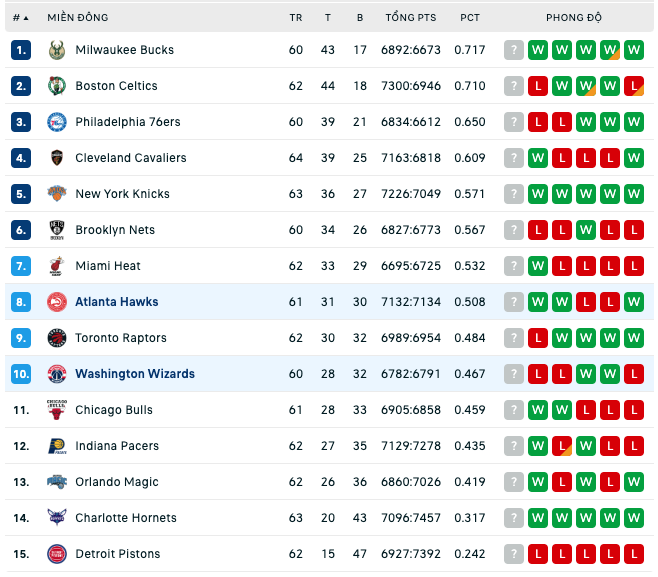Click Toronto Raptors' red L form badge

[538, 338]
